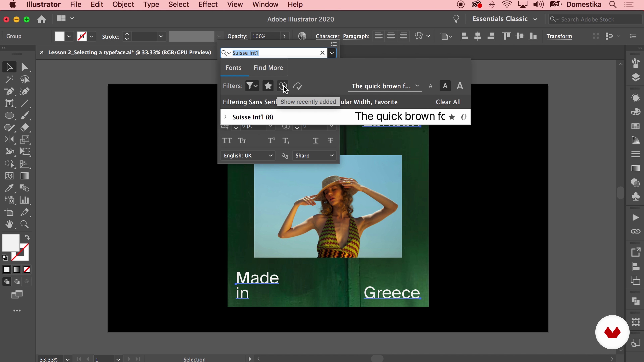The width and height of the screenshot is (644, 362).
Task: Toggle Underline text style
Action: 316,141
